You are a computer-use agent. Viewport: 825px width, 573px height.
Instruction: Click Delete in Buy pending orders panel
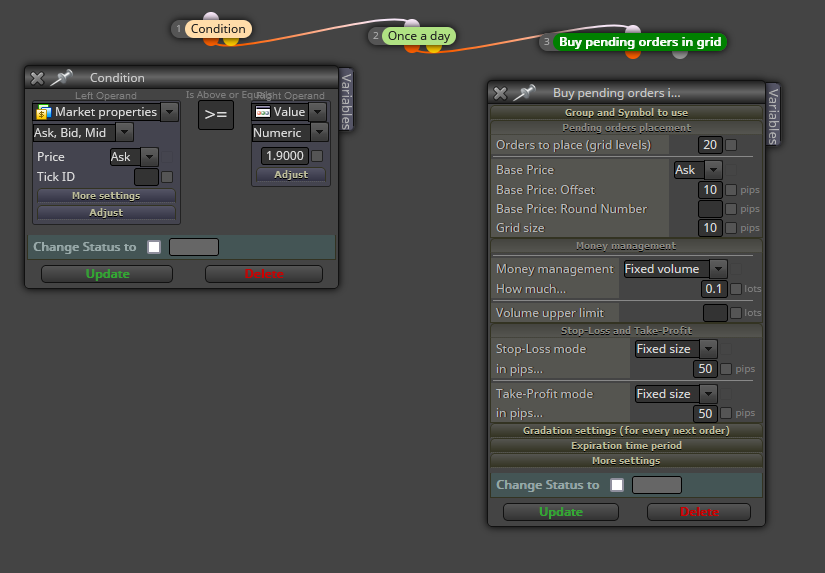click(699, 512)
